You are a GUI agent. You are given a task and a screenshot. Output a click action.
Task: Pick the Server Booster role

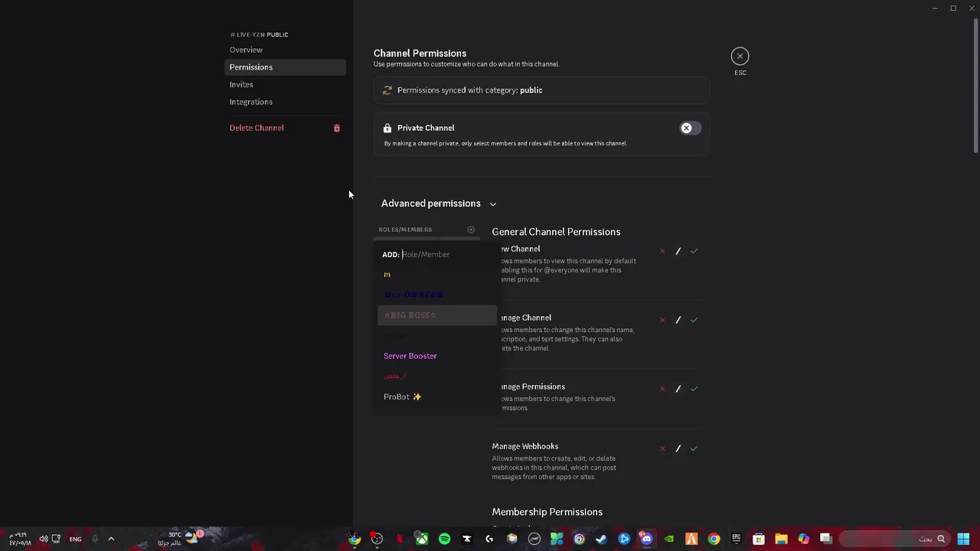coord(436,356)
